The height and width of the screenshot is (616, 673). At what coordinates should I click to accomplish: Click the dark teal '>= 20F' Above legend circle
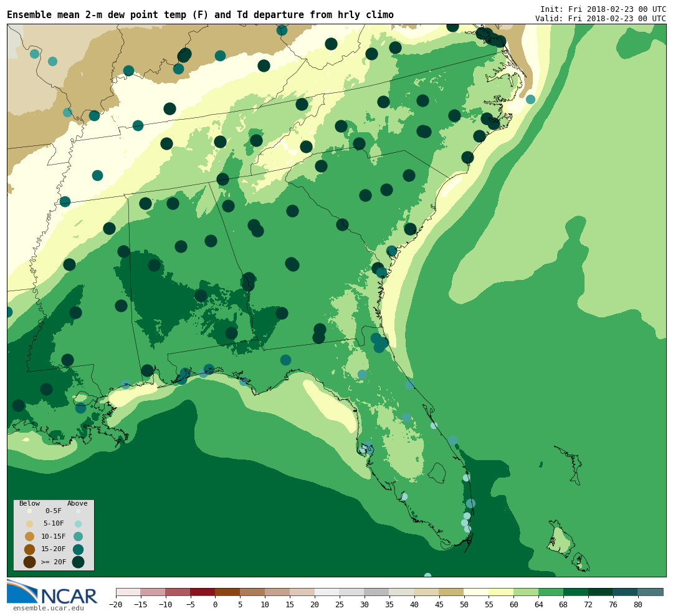[78, 562]
